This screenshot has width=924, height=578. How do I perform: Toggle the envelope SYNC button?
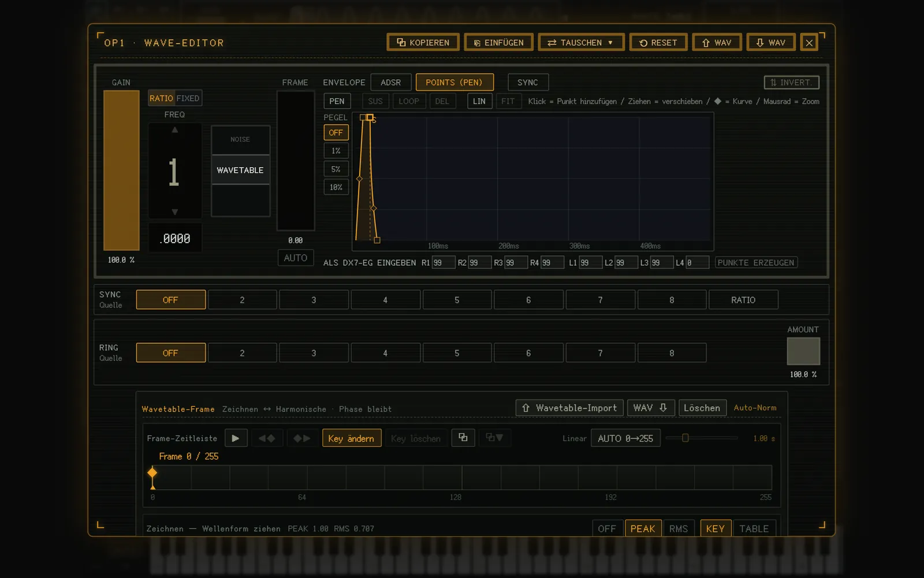point(528,82)
